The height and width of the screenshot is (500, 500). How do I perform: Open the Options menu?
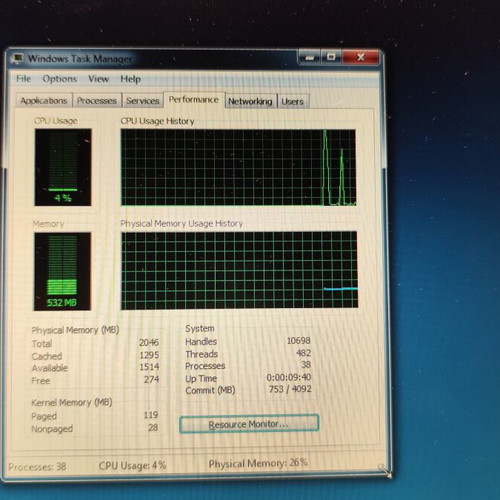click(x=60, y=79)
